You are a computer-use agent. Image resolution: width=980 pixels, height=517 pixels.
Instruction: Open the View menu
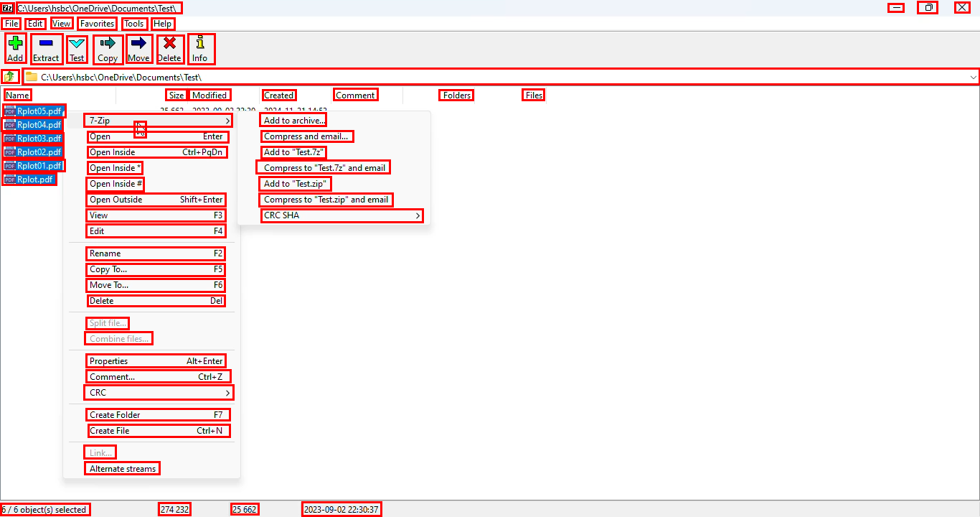click(x=62, y=24)
